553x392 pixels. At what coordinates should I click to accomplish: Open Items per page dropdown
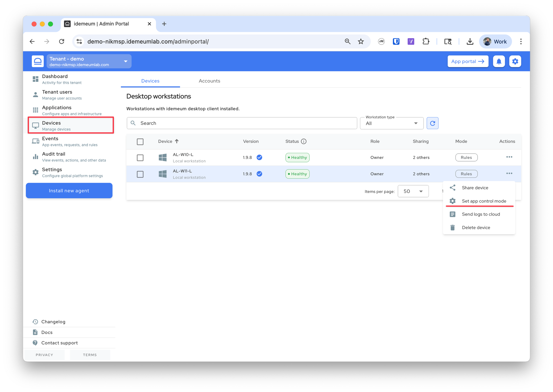click(413, 191)
